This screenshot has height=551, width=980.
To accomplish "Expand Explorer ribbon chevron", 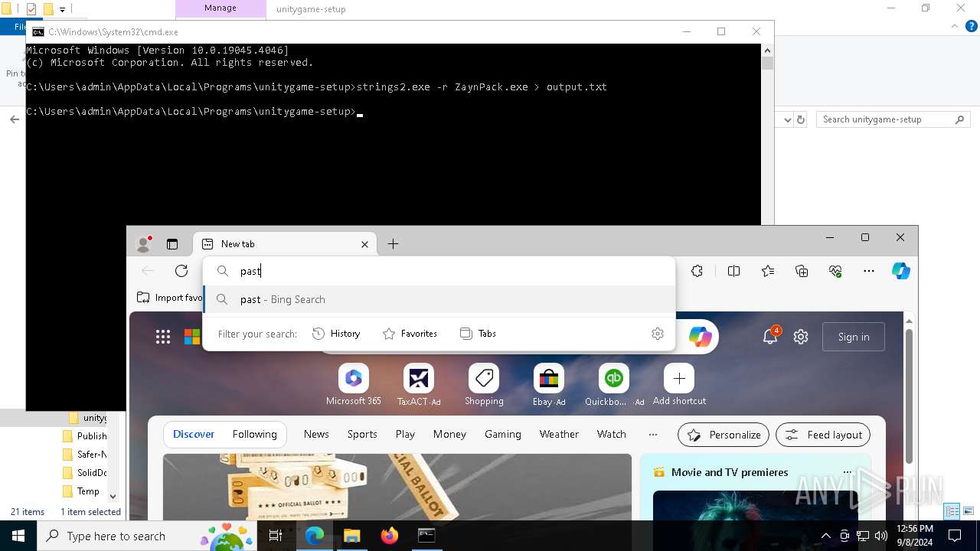I will pyautogui.click(x=954, y=26).
